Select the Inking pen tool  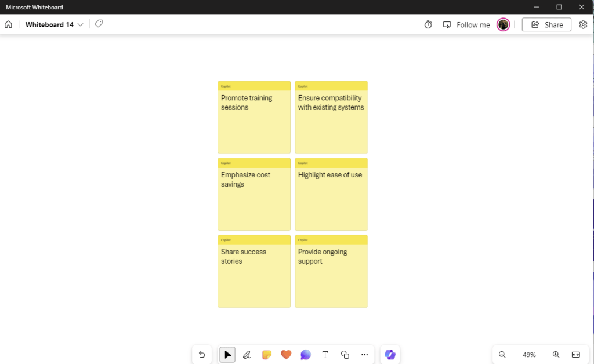coord(247,355)
